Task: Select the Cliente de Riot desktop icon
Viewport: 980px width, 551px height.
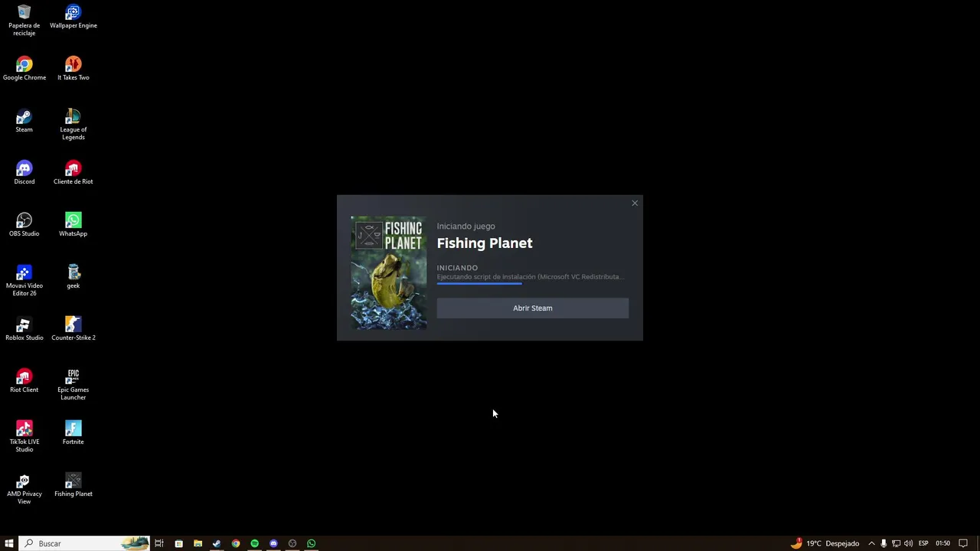Action: pos(73,172)
